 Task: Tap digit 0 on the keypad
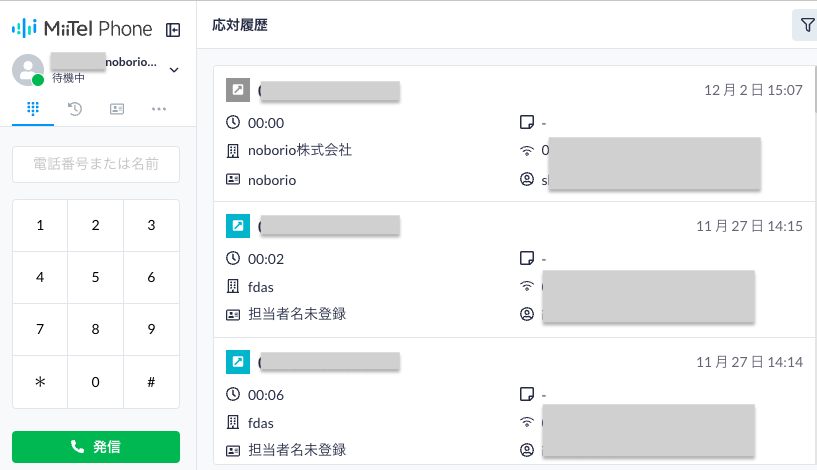95,382
